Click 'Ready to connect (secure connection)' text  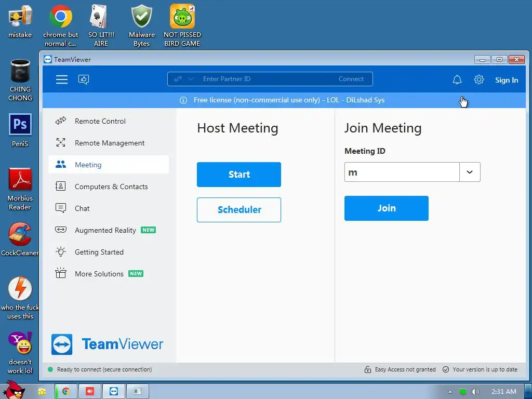[x=104, y=369]
